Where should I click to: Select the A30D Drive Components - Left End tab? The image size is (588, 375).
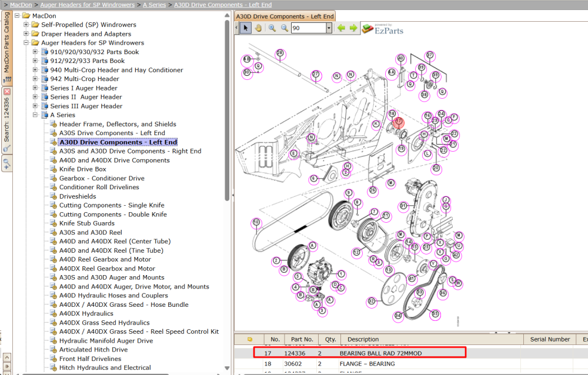[285, 16]
